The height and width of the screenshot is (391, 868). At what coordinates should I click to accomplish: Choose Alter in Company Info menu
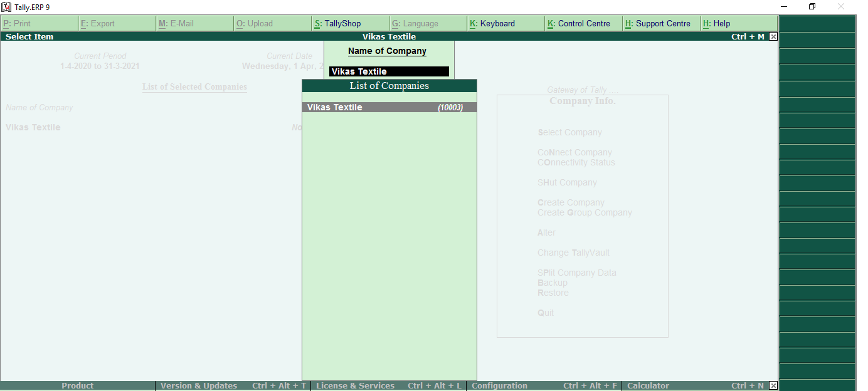(x=546, y=232)
